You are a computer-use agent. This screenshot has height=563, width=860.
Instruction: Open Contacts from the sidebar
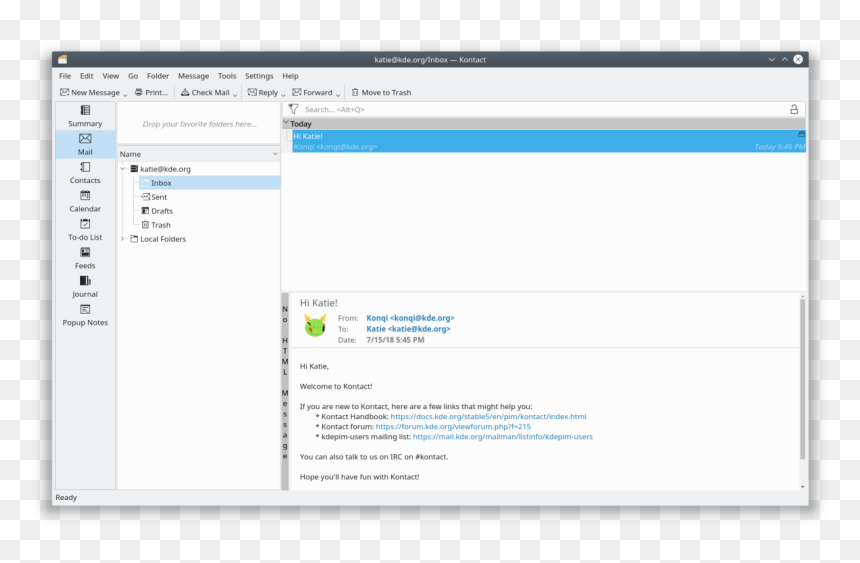[x=85, y=173]
